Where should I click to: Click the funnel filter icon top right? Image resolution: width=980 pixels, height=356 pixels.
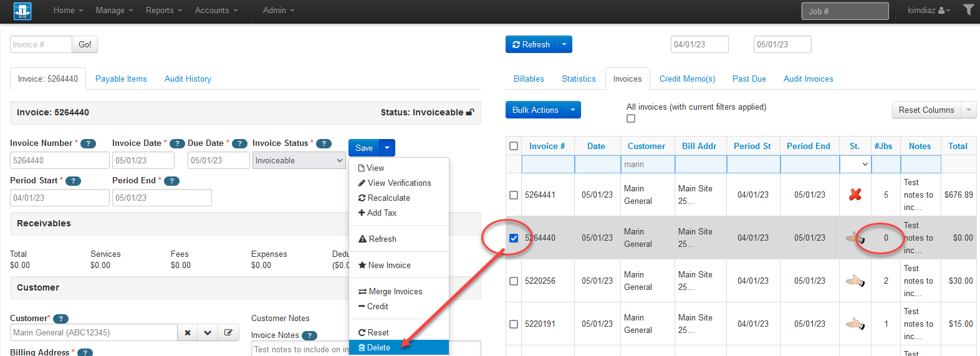click(x=968, y=10)
